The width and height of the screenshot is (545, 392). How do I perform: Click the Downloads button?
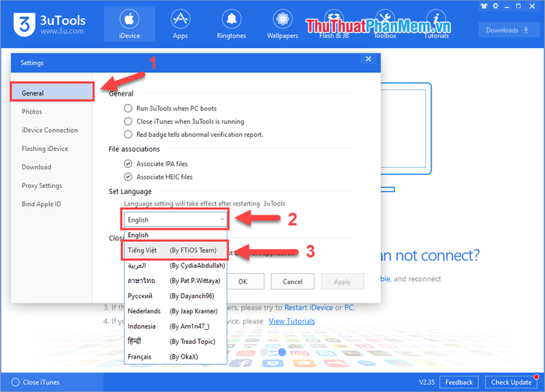tap(508, 30)
